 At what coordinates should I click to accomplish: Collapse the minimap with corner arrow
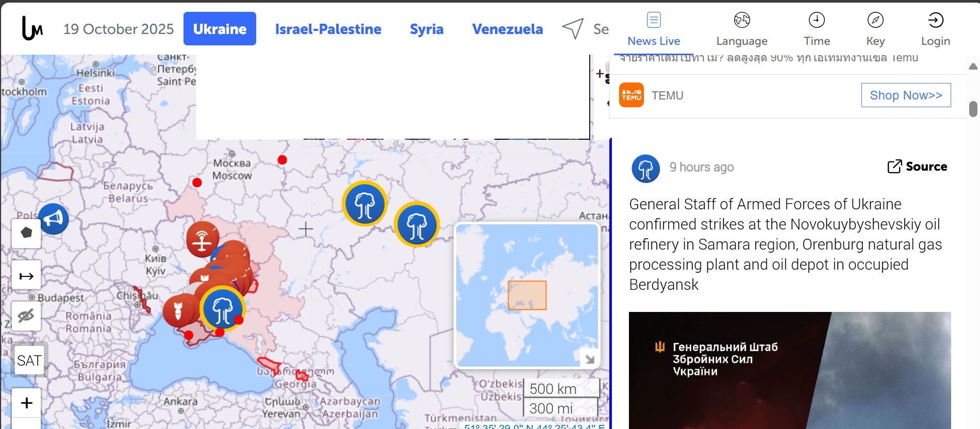tap(589, 358)
